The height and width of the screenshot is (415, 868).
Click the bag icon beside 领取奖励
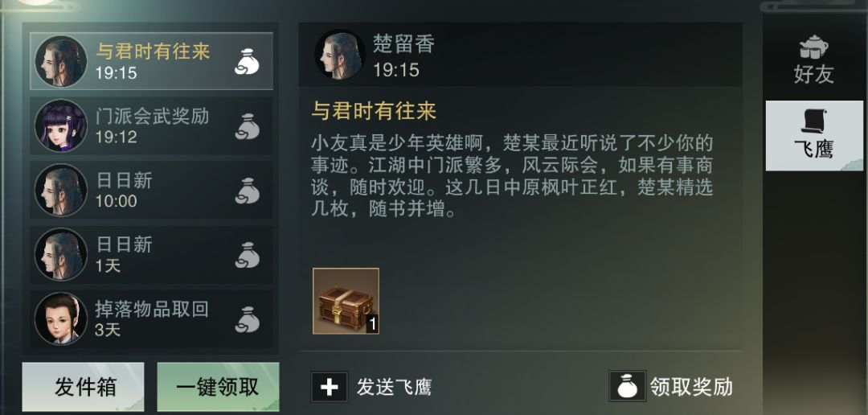[x=627, y=385]
